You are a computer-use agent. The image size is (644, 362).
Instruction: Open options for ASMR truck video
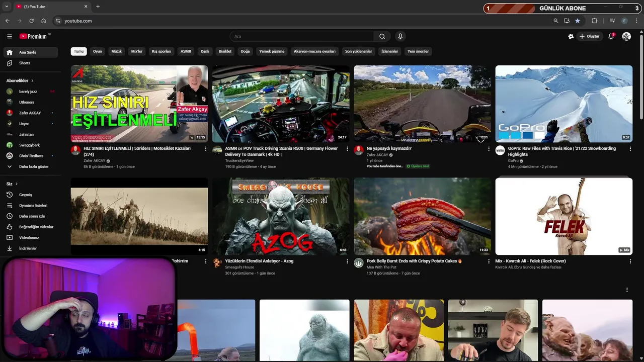347,149
